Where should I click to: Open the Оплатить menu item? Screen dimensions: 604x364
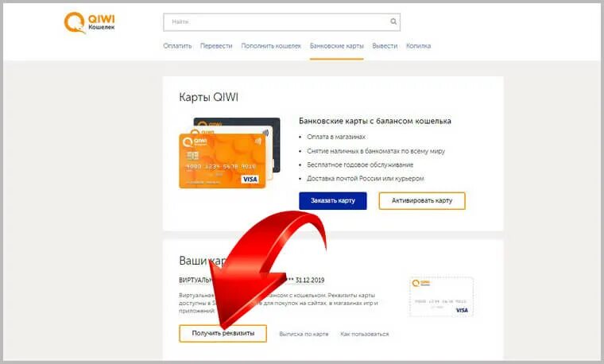[x=177, y=46]
